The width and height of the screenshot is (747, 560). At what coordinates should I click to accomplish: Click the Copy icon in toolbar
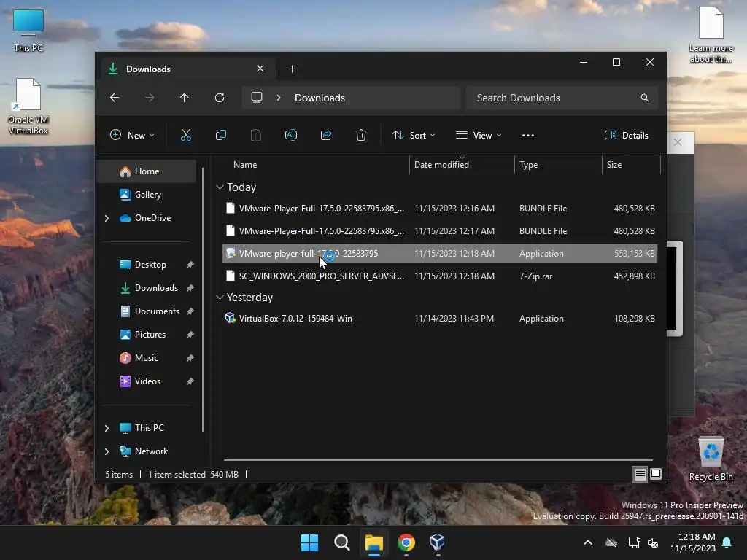220,135
